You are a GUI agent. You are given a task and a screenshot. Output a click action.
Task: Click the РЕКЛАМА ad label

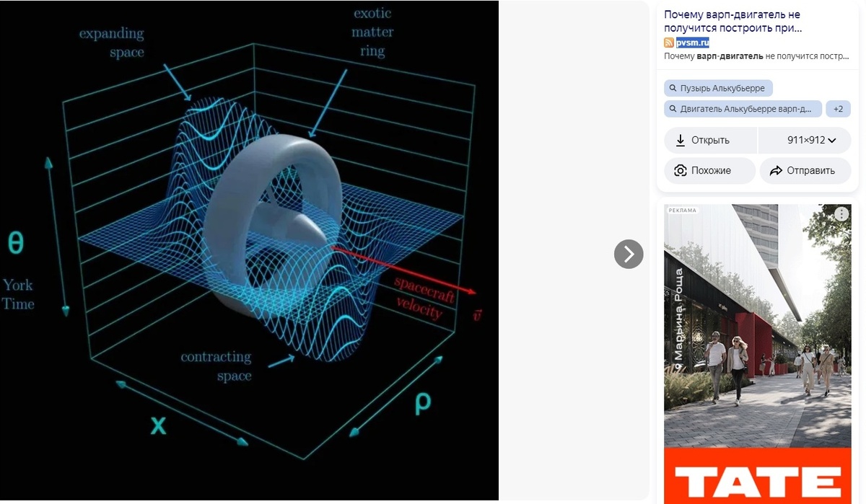(x=683, y=211)
